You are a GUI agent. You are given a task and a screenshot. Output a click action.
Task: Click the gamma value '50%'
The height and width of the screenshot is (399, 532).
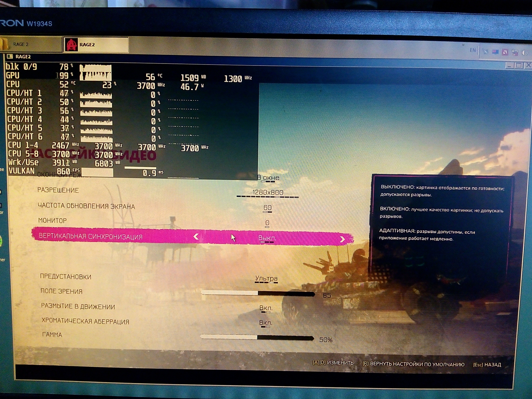coord(326,340)
